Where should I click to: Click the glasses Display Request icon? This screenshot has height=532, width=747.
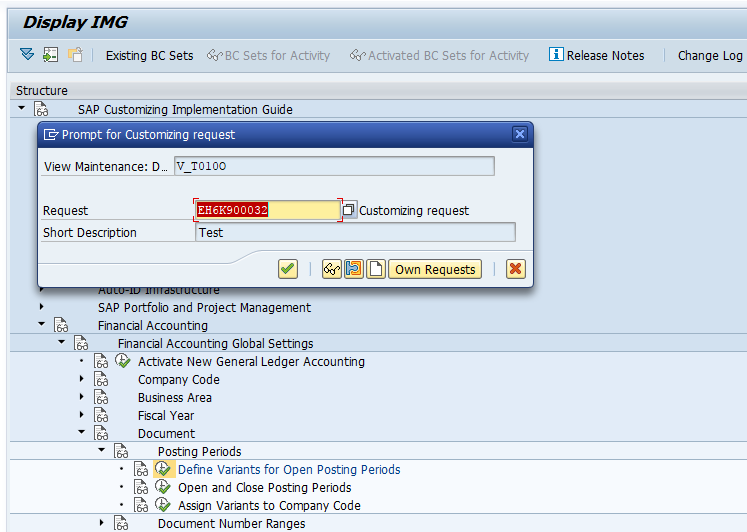[332, 269]
